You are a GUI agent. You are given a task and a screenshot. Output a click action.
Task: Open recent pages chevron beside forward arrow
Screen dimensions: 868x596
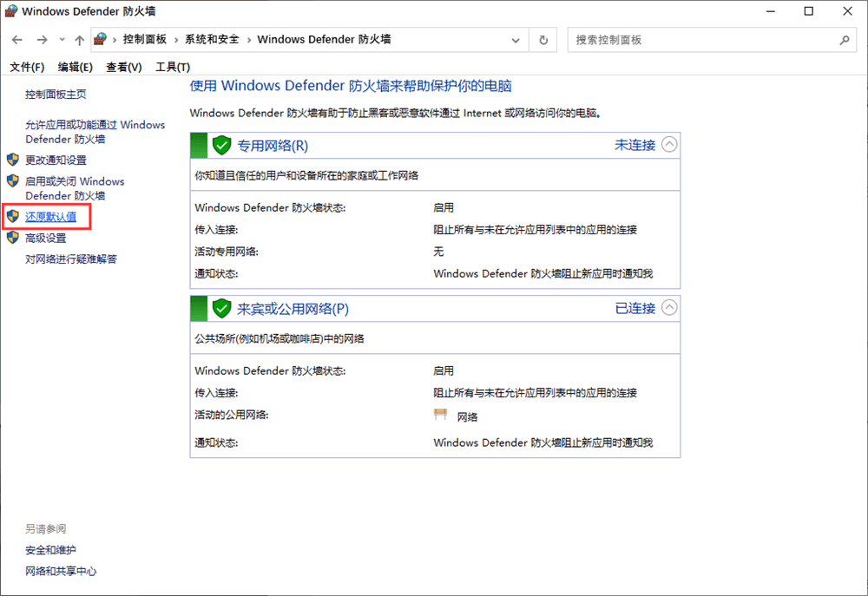point(61,39)
